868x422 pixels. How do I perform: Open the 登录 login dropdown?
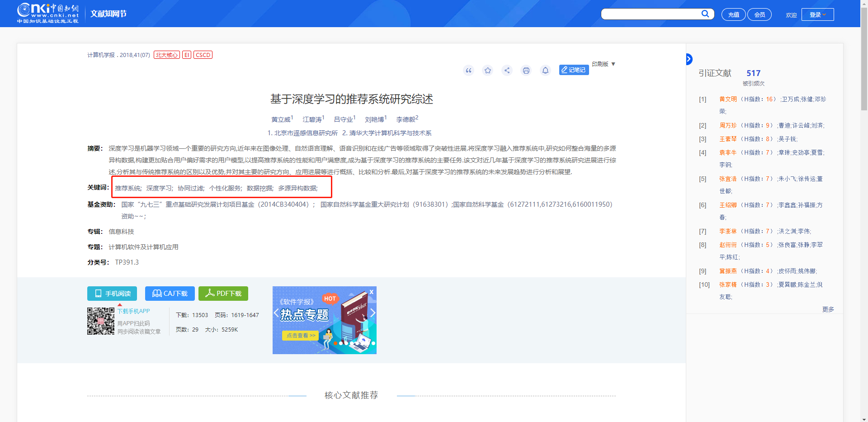(x=817, y=14)
